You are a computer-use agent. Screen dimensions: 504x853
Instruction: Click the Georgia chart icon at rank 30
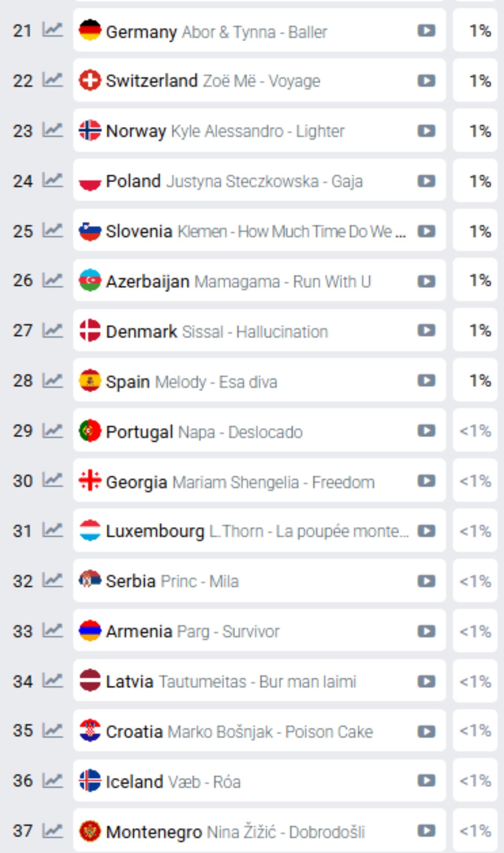click(52, 480)
